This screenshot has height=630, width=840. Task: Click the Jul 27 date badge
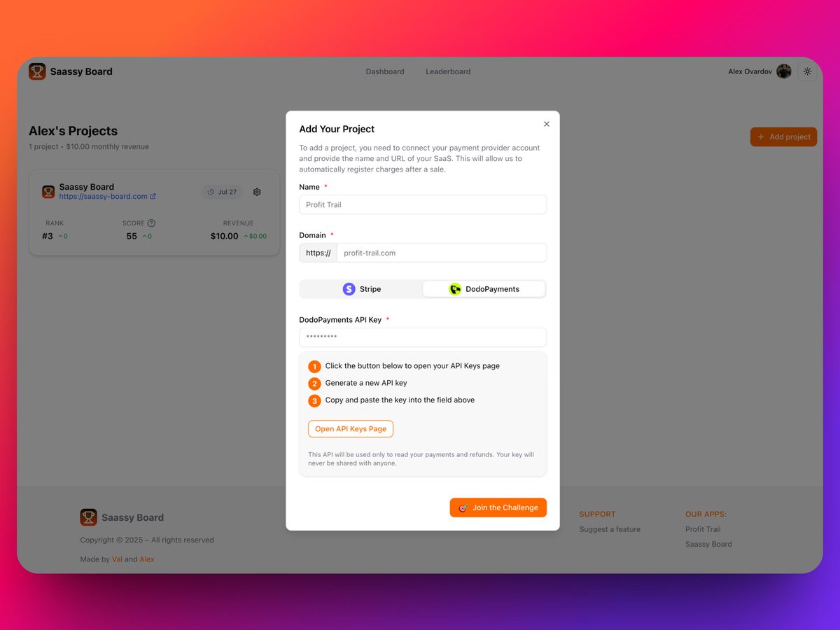pyautogui.click(x=223, y=192)
